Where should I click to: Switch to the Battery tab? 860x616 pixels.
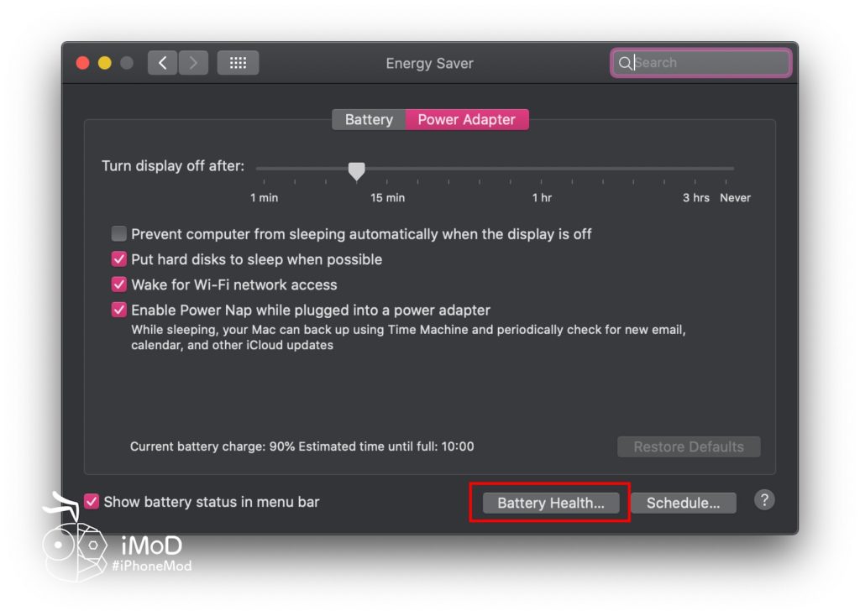[x=369, y=119]
